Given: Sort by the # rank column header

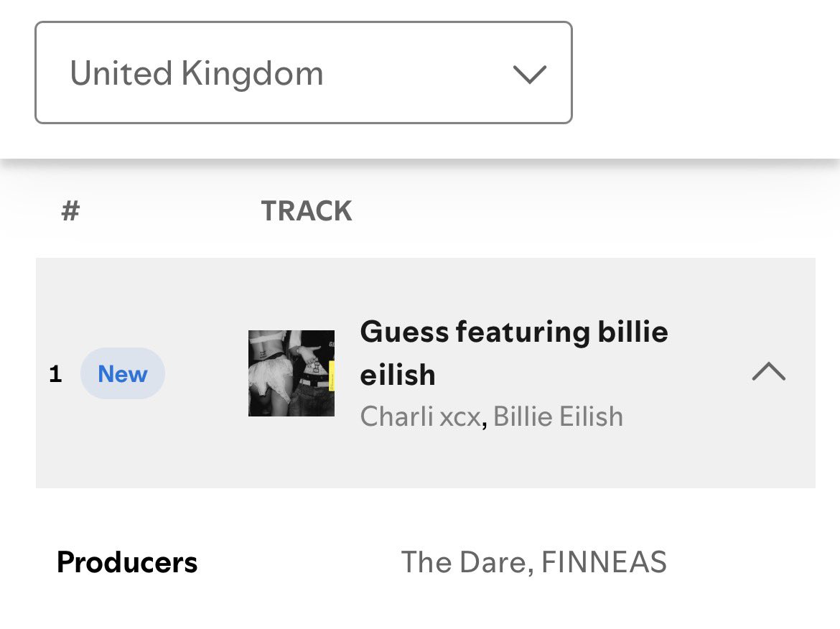Looking at the screenshot, I should (x=70, y=210).
